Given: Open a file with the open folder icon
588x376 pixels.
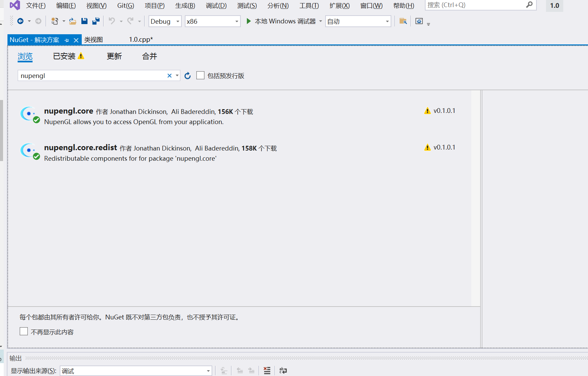Looking at the screenshot, I should pos(73,21).
